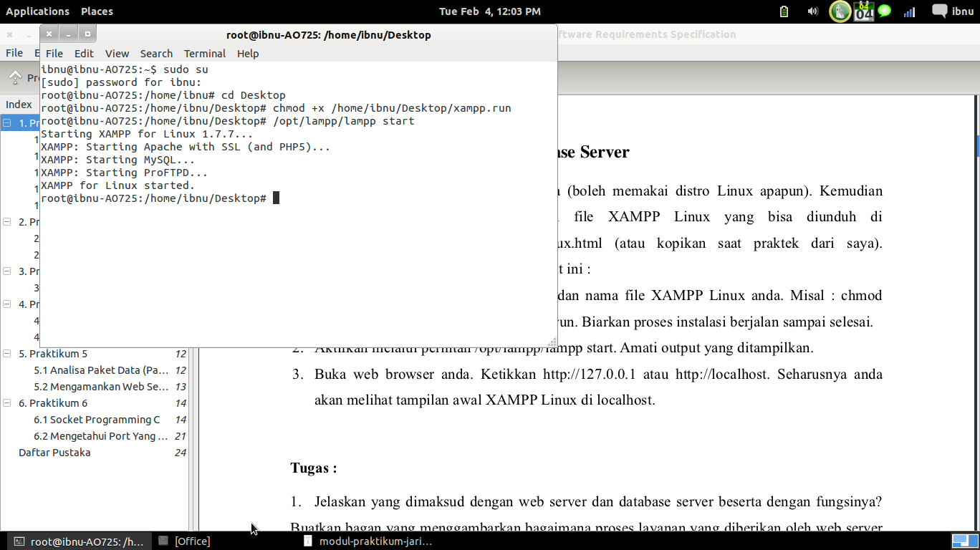Open the terminal File menu
The height and width of the screenshot is (550, 980).
54,54
